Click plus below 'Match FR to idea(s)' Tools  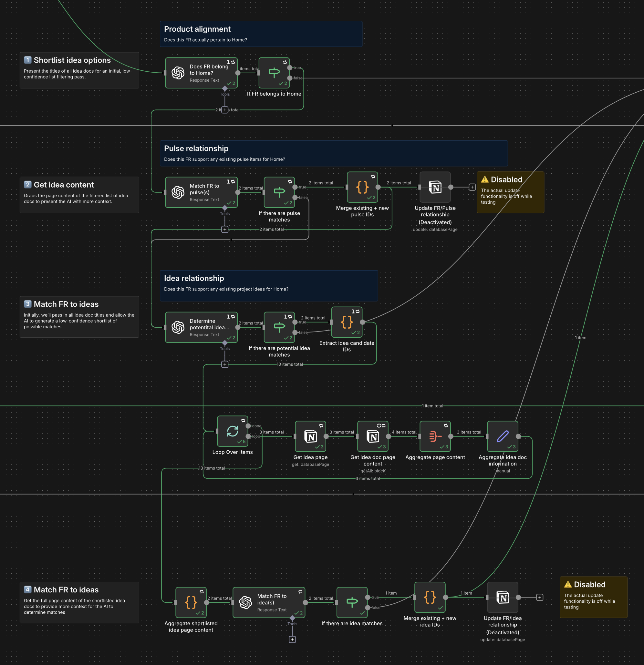pyautogui.click(x=292, y=639)
